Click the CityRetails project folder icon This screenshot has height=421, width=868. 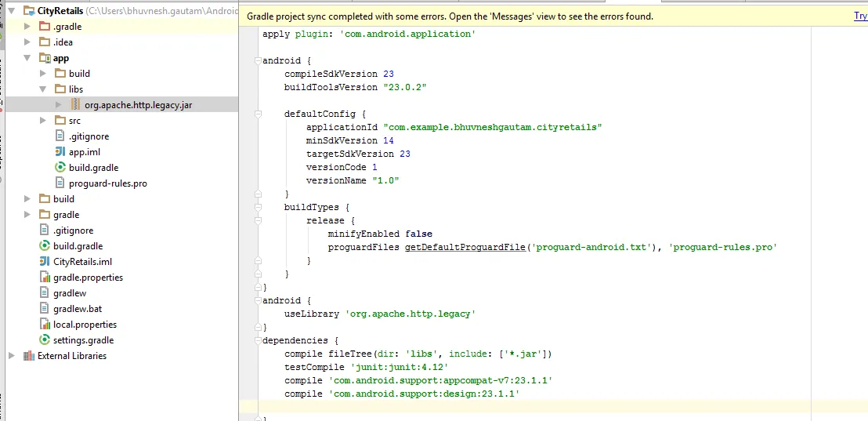29,10
